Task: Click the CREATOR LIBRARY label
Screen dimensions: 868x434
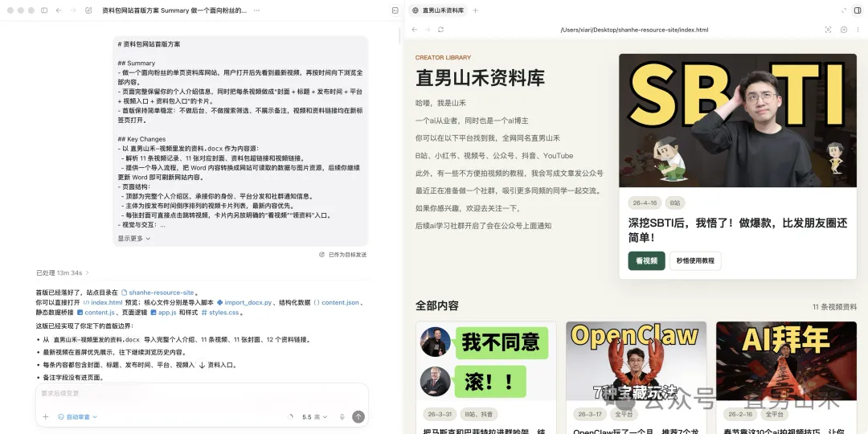Action: click(443, 58)
